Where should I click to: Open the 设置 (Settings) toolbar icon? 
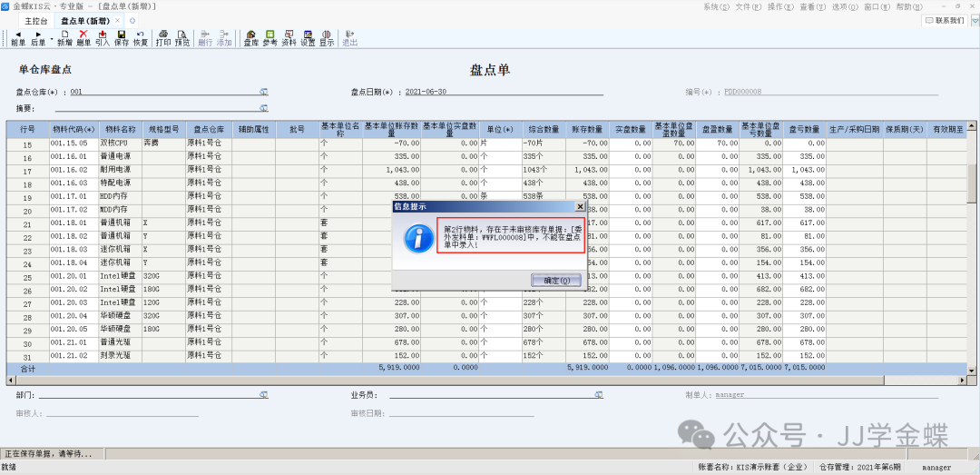308,37
